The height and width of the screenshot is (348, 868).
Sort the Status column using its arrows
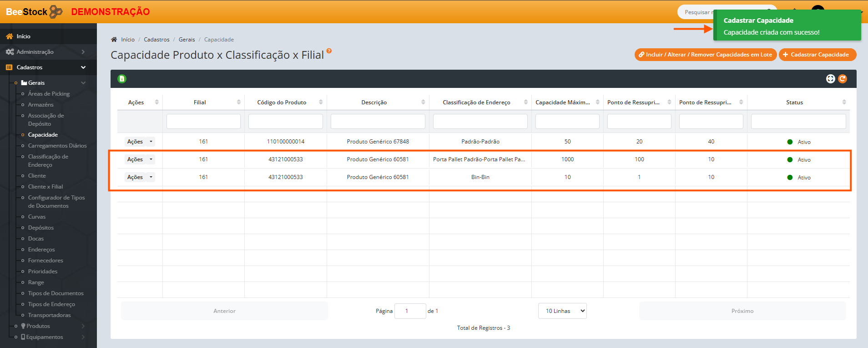[x=844, y=102]
